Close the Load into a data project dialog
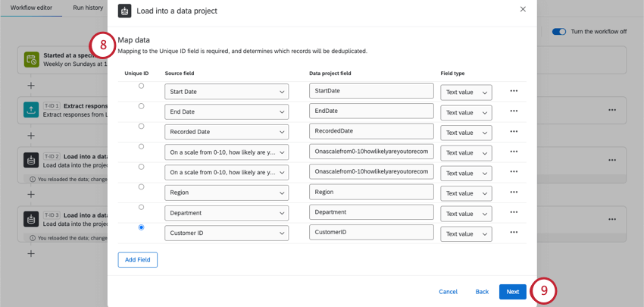 point(523,10)
